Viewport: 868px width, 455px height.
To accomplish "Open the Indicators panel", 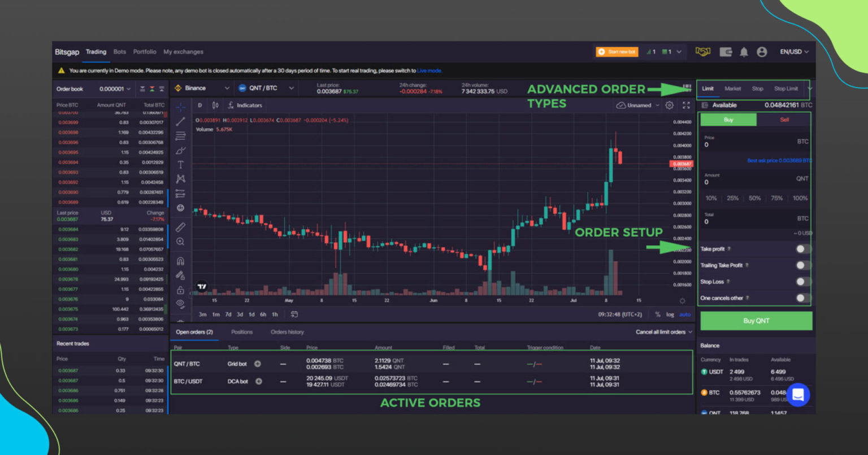I will point(245,105).
